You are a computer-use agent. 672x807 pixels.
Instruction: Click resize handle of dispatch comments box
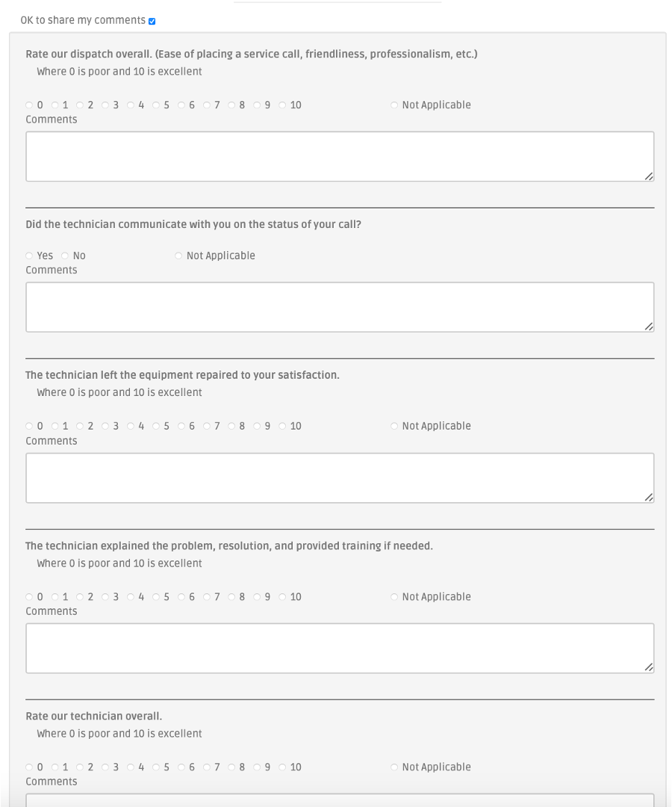pos(649,176)
